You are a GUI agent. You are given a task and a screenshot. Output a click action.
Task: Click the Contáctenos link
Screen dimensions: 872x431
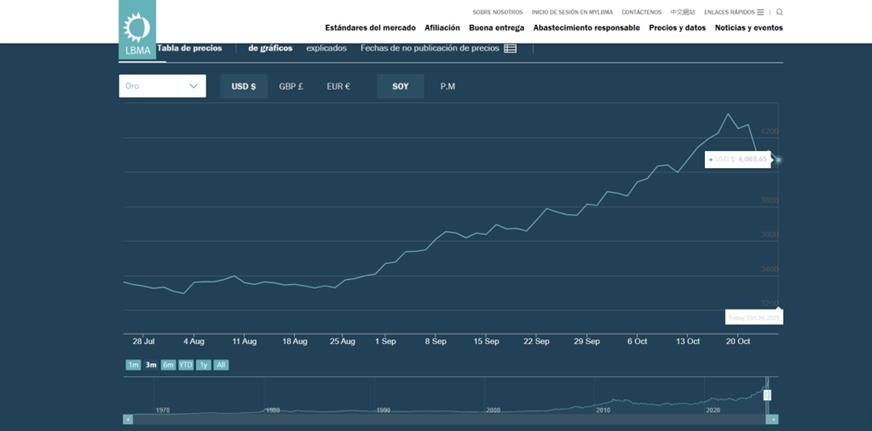[641, 12]
